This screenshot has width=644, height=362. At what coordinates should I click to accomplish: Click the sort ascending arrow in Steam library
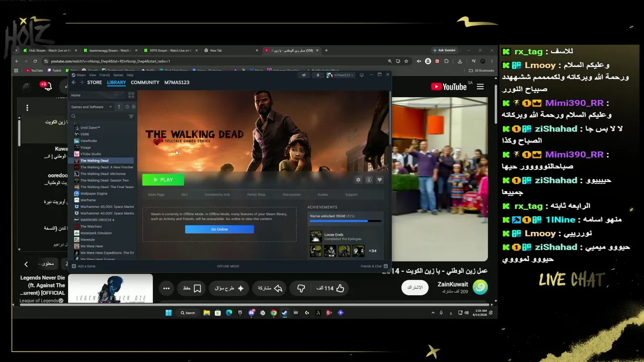[x=119, y=107]
